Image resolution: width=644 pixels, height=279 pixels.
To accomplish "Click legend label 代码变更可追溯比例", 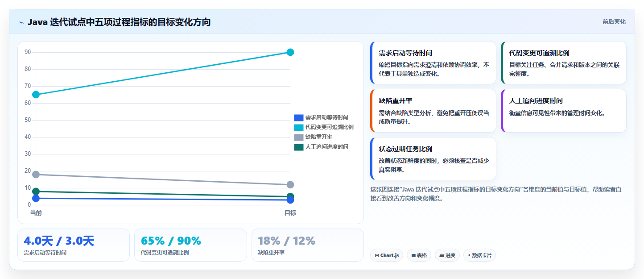I will [330, 127].
